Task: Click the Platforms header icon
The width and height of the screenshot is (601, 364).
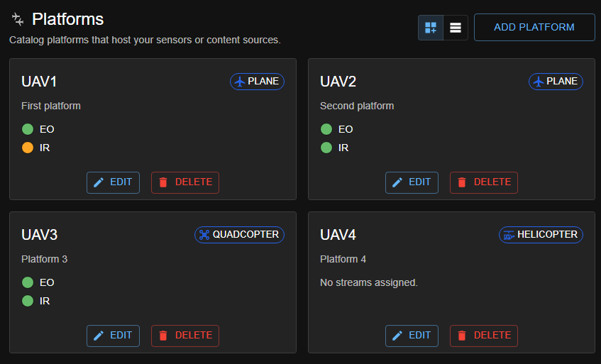Action: click(x=18, y=20)
